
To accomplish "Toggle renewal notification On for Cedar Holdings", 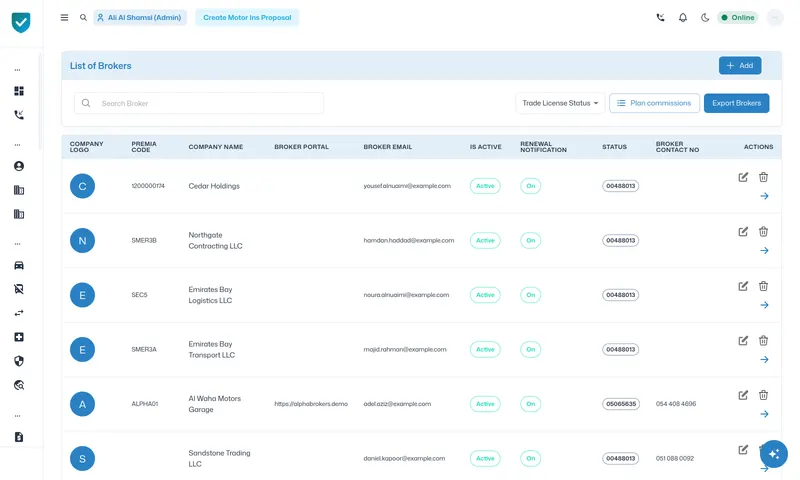I will pos(531,186).
